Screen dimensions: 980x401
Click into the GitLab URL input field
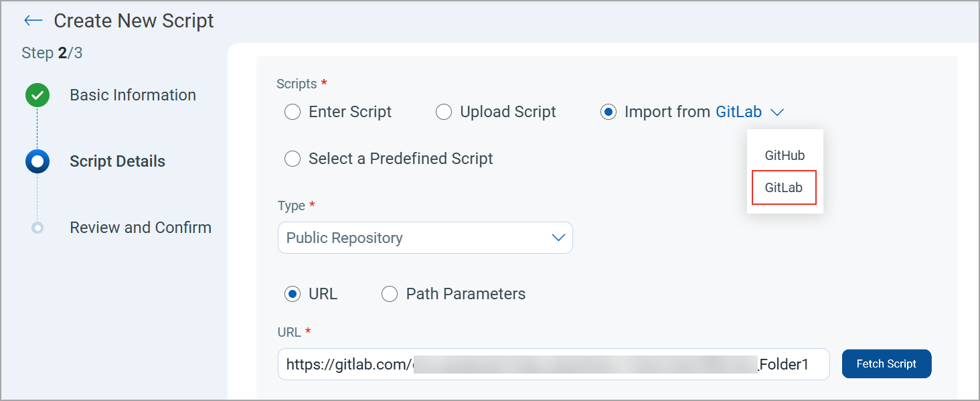(x=553, y=364)
